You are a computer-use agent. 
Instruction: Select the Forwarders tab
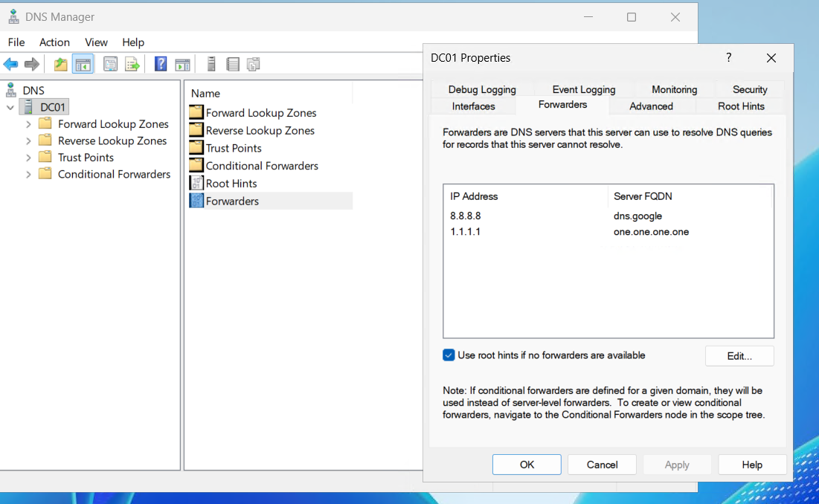[x=562, y=105]
